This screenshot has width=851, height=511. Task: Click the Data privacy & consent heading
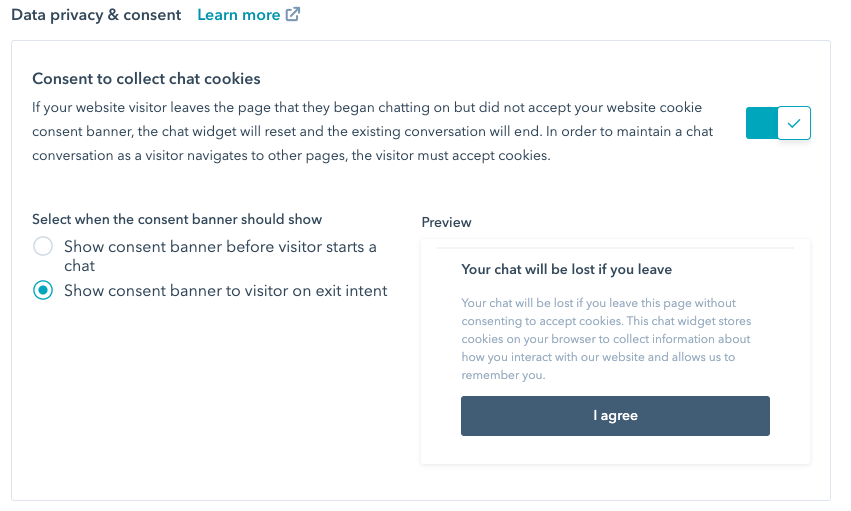click(x=96, y=15)
